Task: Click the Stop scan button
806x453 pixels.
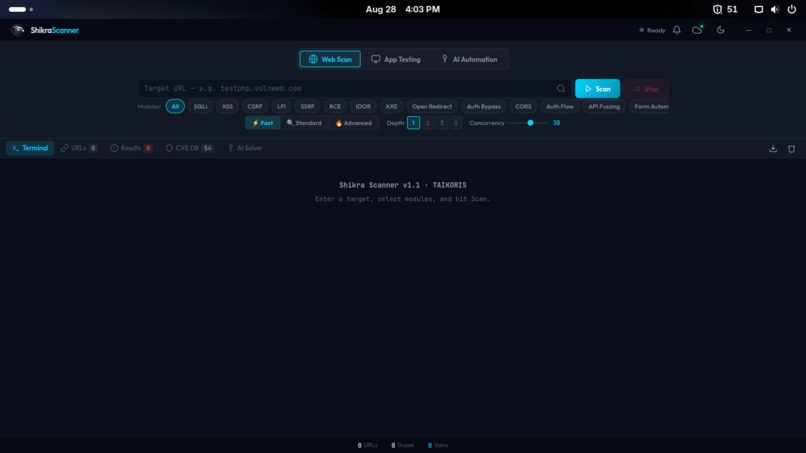Action: 646,88
